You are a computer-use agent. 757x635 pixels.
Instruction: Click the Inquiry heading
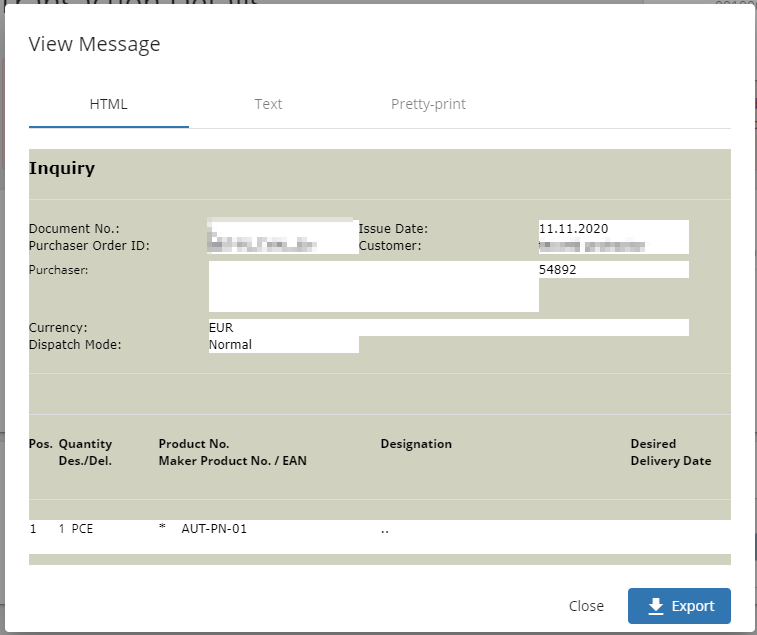[62, 168]
